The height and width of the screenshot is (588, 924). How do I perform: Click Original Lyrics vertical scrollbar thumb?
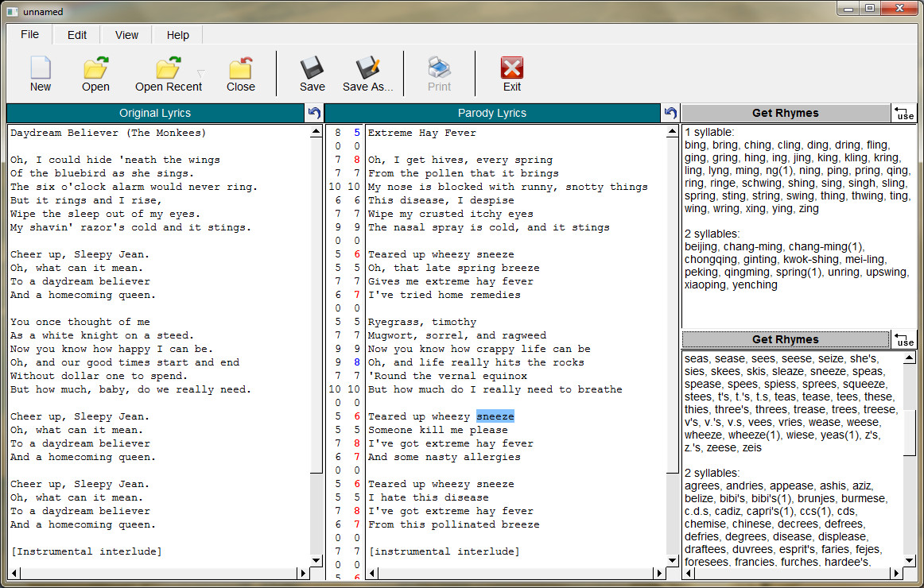point(316,305)
